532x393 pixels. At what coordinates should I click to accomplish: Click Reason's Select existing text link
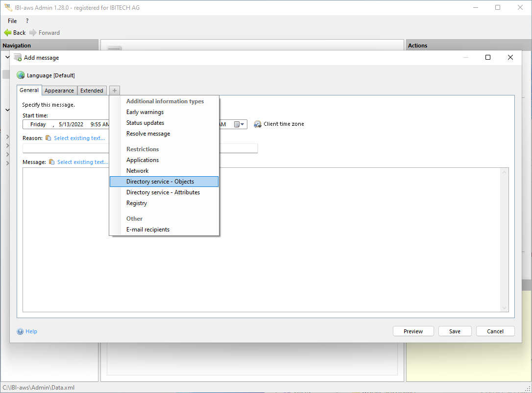coord(79,138)
